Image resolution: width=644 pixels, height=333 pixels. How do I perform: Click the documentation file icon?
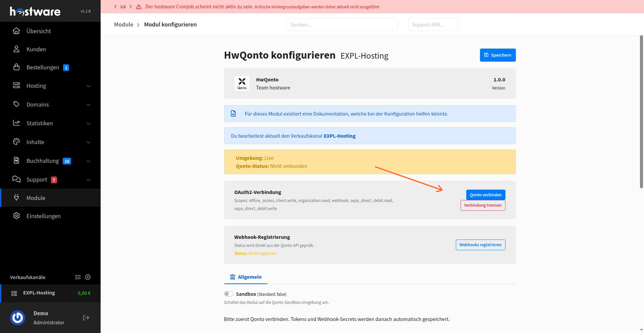pyautogui.click(x=233, y=114)
